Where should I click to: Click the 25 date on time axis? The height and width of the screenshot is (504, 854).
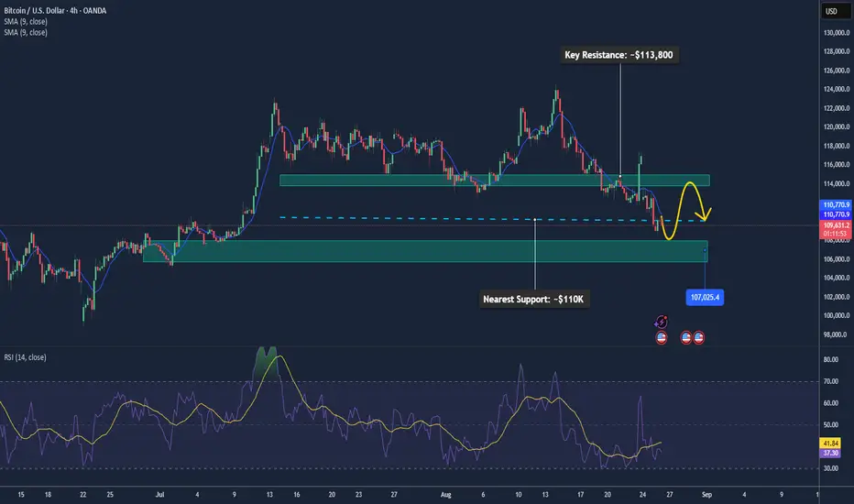[110, 495]
